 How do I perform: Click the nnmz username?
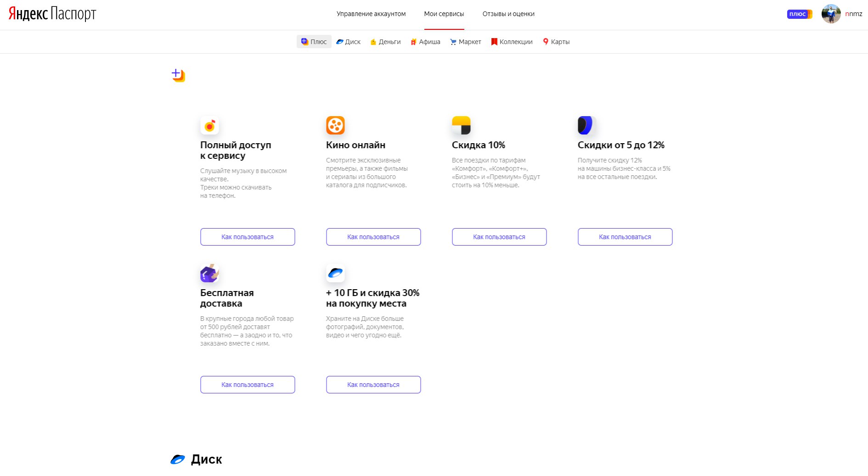(854, 14)
